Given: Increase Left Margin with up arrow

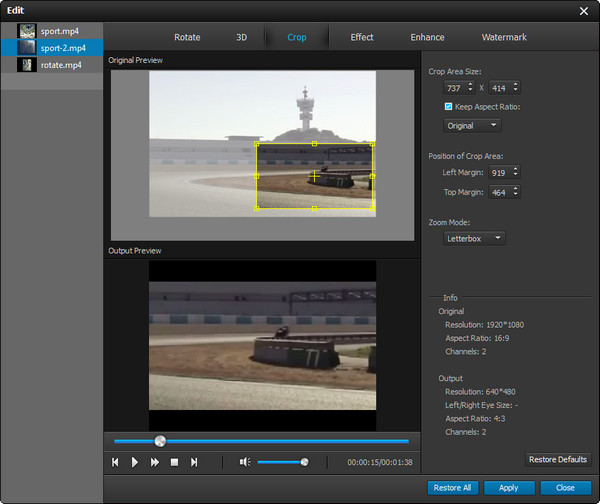Looking at the screenshot, I should tap(515, 169).
